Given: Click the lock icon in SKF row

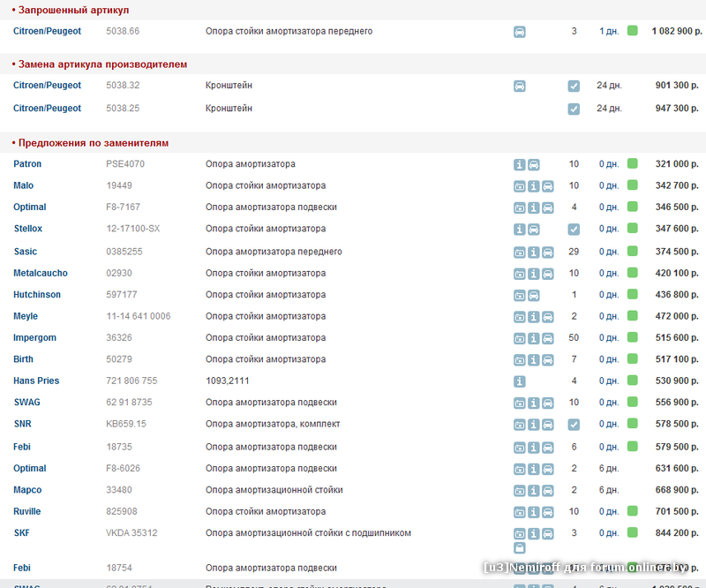Looking at the screenshot, I should click(x=520, y=548).
